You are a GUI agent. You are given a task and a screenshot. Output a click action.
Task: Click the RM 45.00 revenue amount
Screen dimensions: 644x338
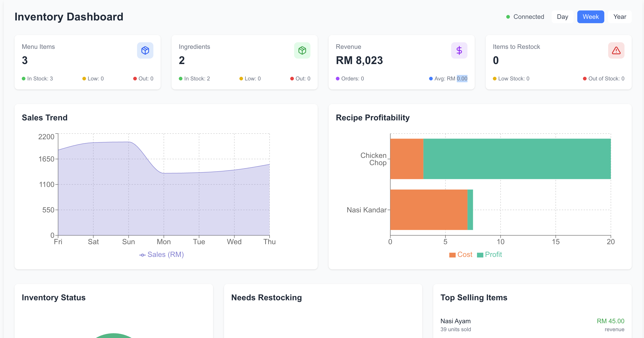[610, 321]
